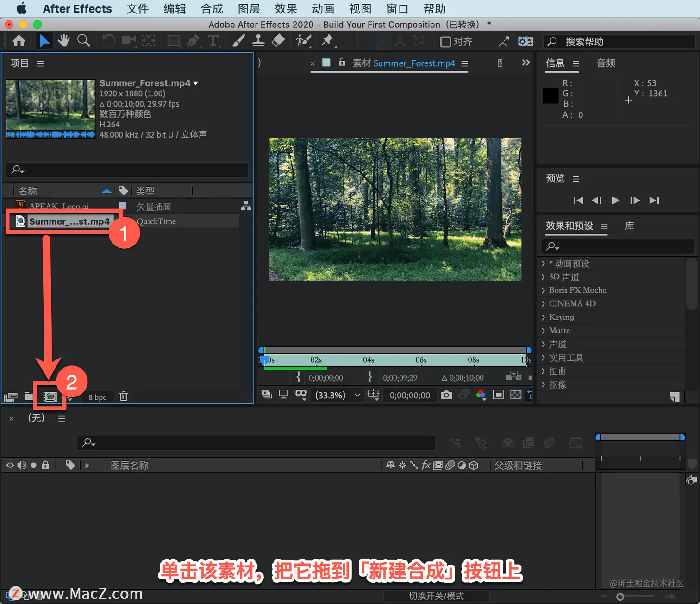Click the 切换开关/模式 button
The width and height of the screenshot is (700, 604).
tap(436, 596)
